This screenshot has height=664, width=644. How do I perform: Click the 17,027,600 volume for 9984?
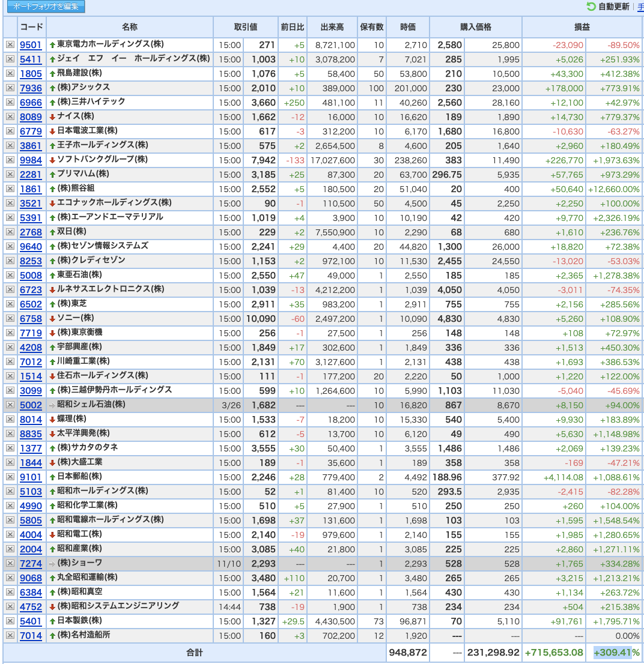click(x=333, y=160)
